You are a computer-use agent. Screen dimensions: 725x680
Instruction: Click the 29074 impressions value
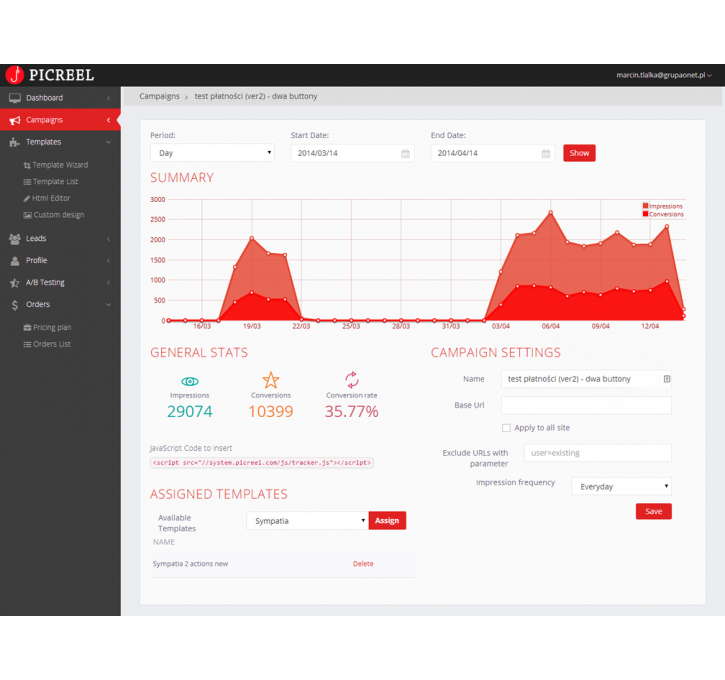(190, 411)
